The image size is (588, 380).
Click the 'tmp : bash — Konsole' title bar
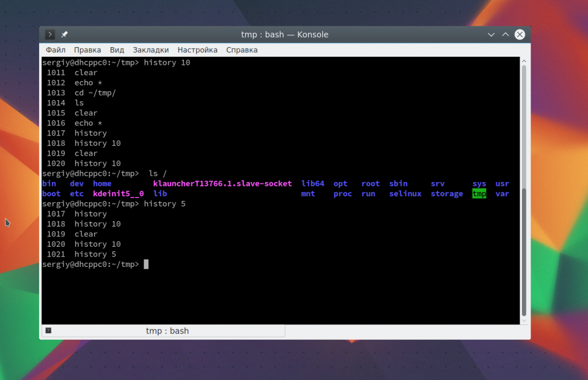(284, 34)
